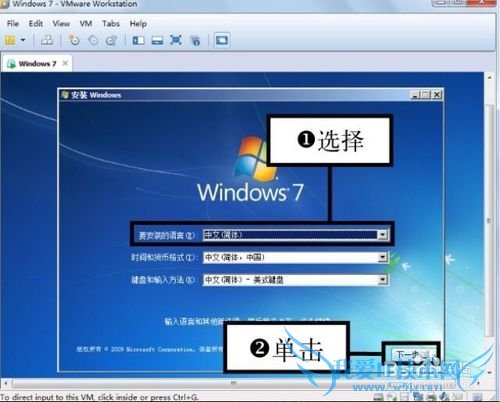Open the File menu

click(x=13, y=24)
